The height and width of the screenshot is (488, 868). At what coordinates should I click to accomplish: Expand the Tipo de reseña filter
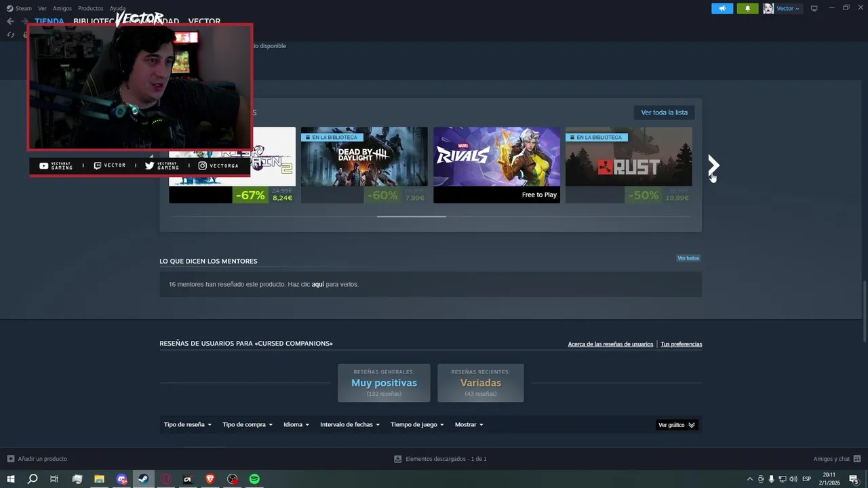(x=188, y=425)
